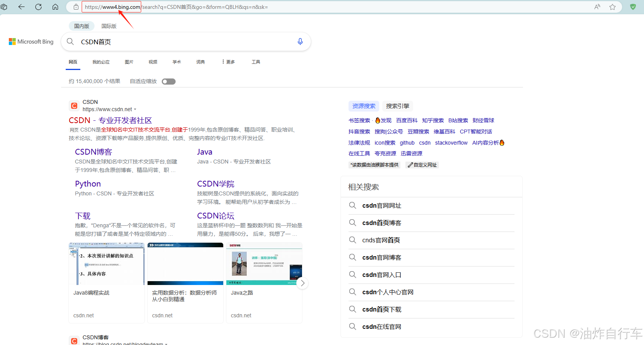Click github quick link
The width and height of the screenshot is (644, 345).
pos(407,143)
